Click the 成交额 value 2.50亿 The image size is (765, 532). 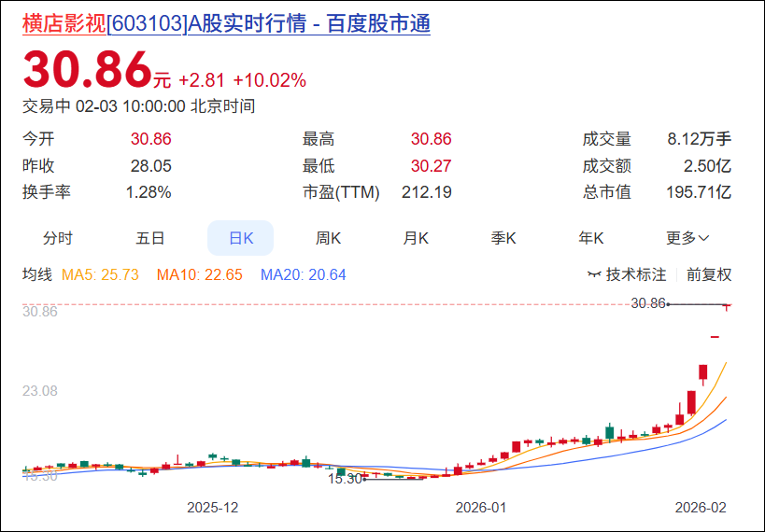tap(707, 166)
